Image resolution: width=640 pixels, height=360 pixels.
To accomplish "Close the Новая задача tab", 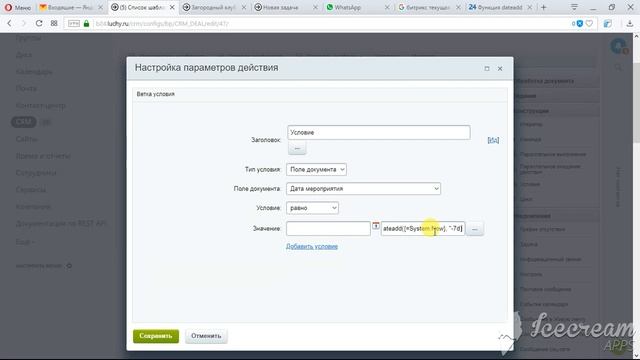I will [315, 7].
